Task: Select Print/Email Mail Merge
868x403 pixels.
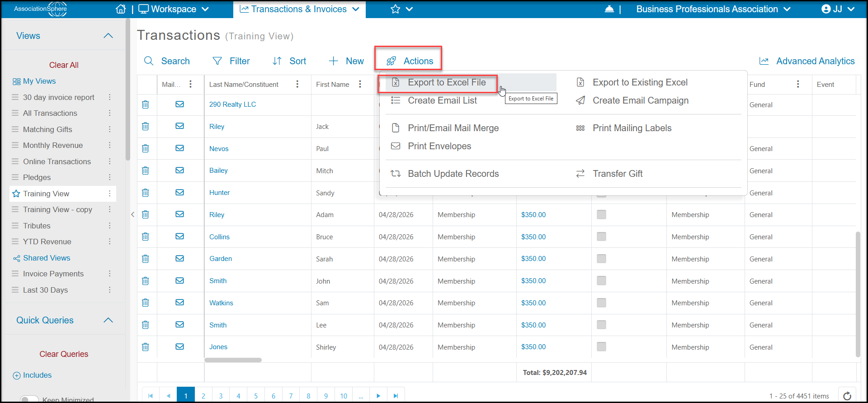Action: click(444, 128)
